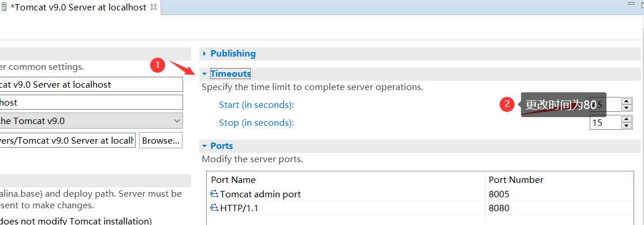
Task: Close the Tomcat v9.0 Server editor tab
Action: point(154,7)
